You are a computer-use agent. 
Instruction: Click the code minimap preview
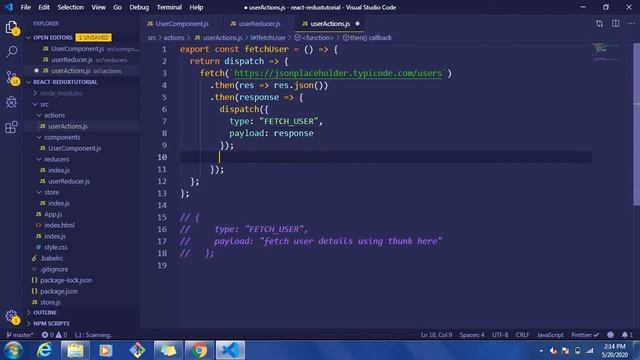(x=608, y=52)
